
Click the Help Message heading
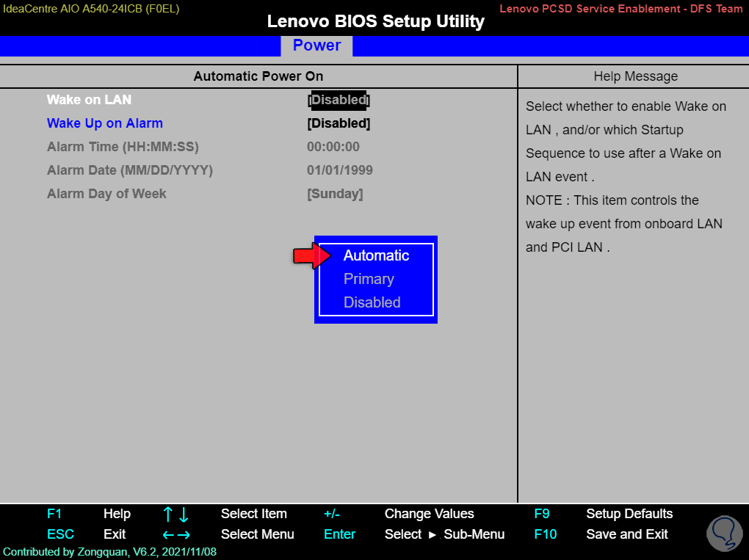point(635,76)
